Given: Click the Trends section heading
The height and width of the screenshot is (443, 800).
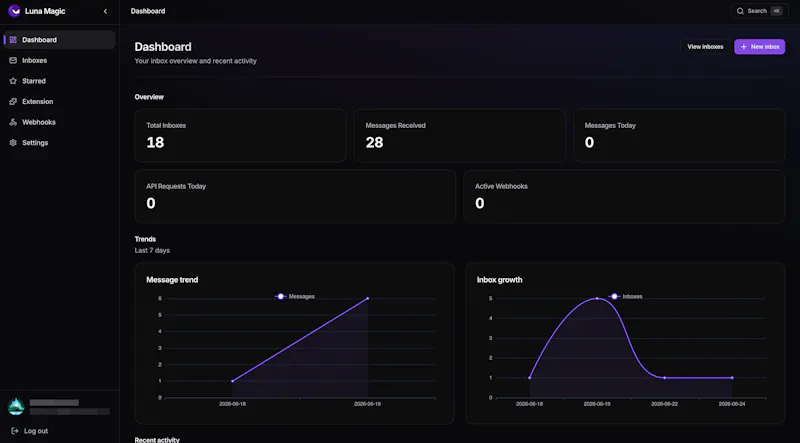Looking at the screenshot, I should [x=145, y=239].
